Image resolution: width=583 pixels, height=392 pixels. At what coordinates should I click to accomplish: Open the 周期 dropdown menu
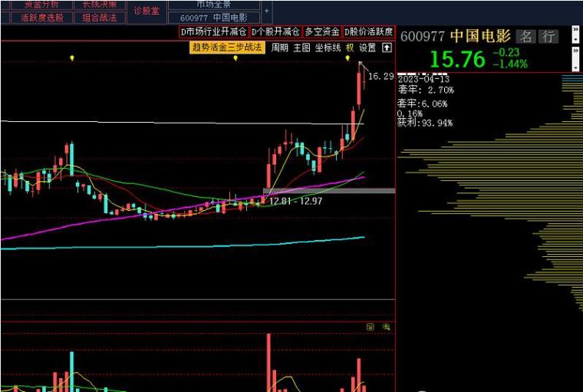(279, 48)
